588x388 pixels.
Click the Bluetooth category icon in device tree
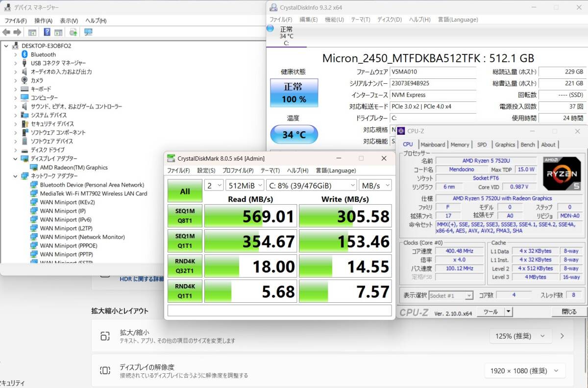click(x=24, y=54)
